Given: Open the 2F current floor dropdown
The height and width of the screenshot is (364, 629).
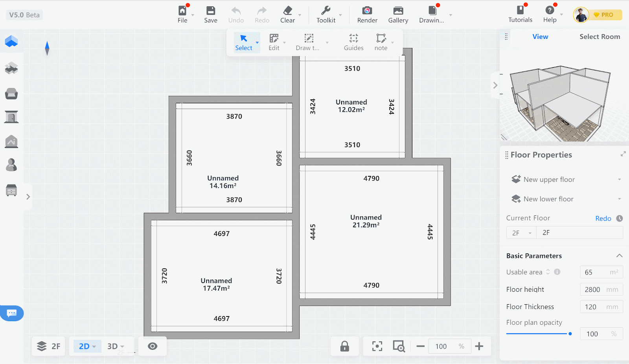Looking at the screenshot, I should [x=521, y=233].
